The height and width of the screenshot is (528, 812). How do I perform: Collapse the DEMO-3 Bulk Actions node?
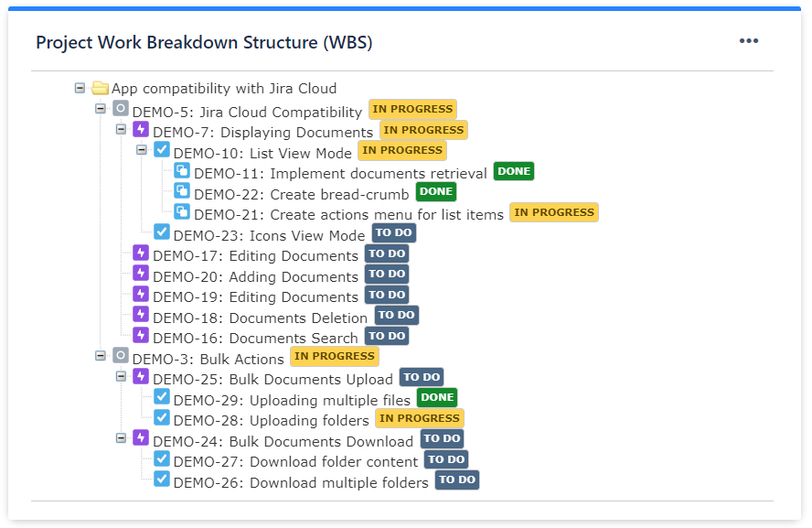101,355
